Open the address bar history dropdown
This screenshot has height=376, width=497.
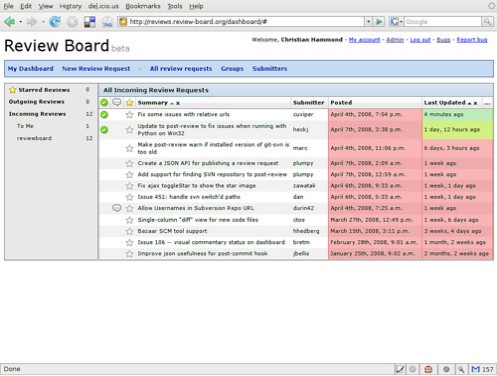tap(368, 22)
